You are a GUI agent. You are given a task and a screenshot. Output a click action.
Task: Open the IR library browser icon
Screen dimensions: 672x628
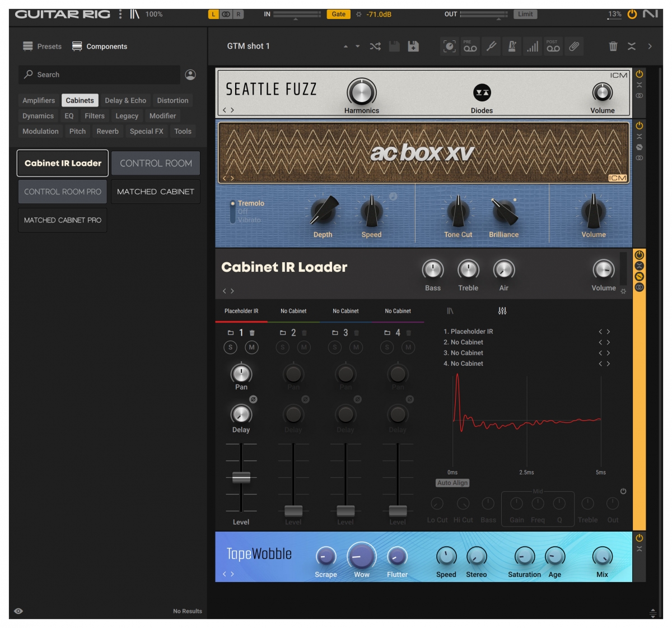point(450,311)
